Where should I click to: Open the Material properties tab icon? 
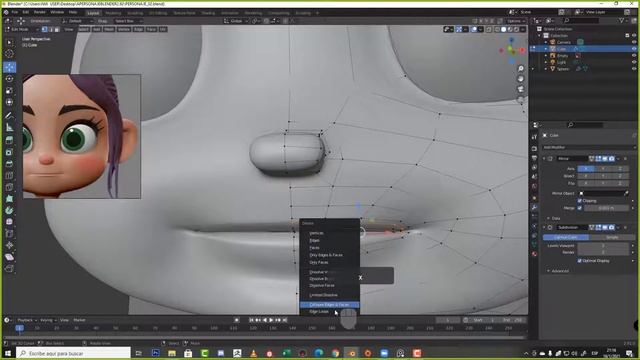point(534,254)
